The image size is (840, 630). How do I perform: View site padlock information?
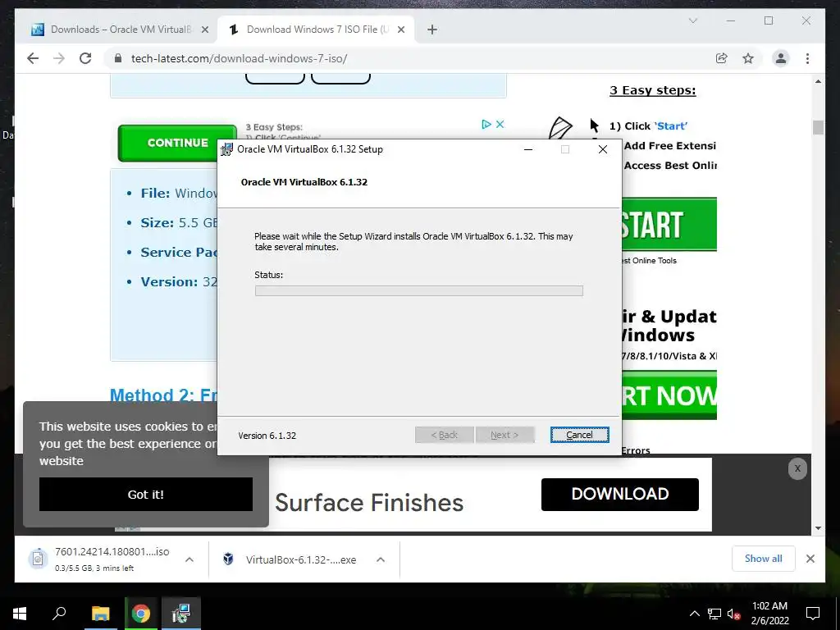tap(118, 58)
